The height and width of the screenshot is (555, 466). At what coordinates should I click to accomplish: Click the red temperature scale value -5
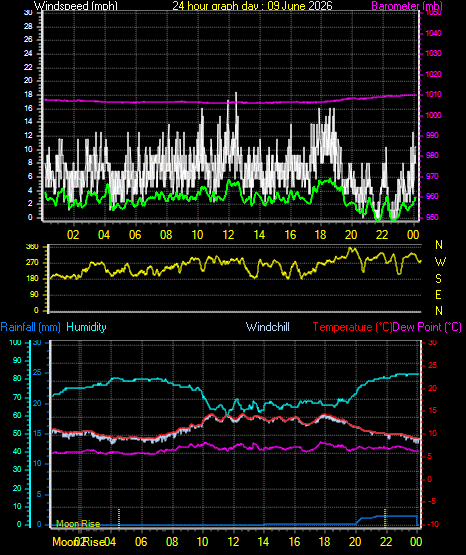click(x=432, y=502)
